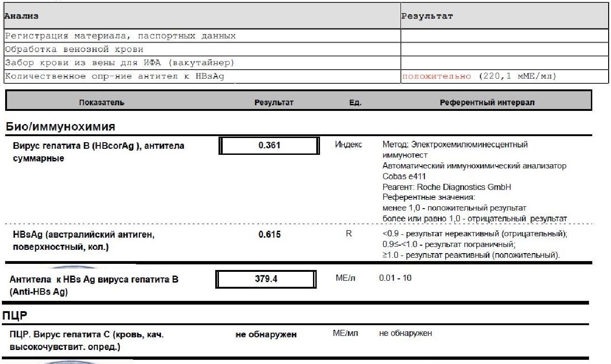Click the bold "не обнаружен" result
Image resolution: width=611 pixels, height=364 pixels.
coord(266,335)
